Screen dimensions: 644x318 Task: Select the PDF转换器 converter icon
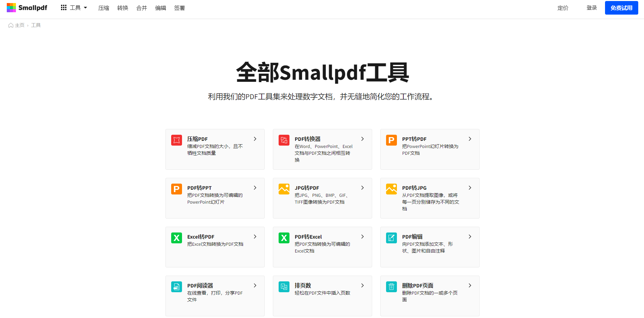284,140
